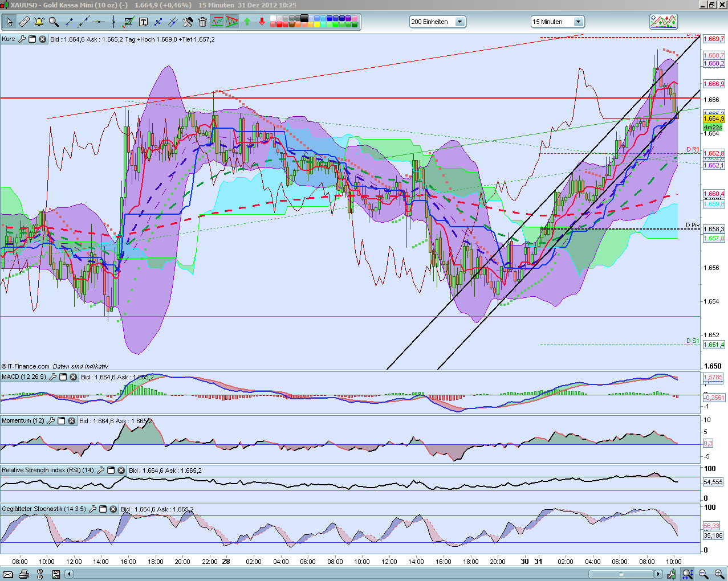Click the Relative Strength Index (RSI) (14) label
The height and width of the screenshot is (581, 728).
(x=48, y=470)
